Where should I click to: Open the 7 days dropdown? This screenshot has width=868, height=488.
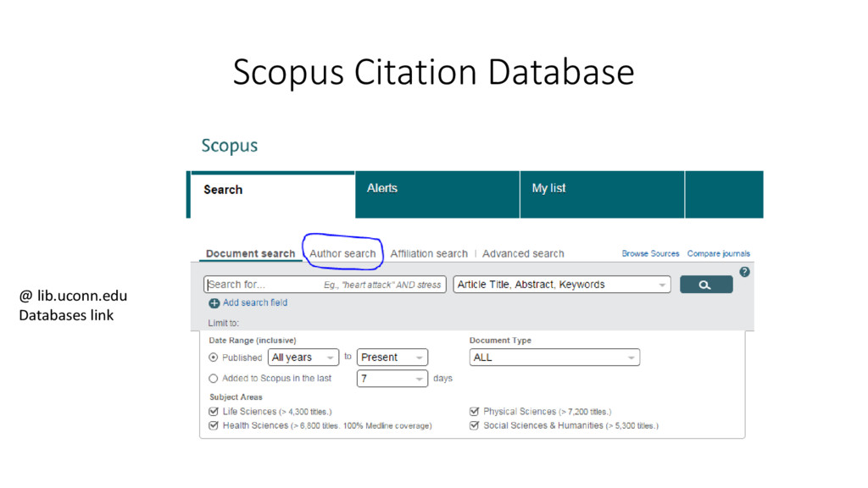[x=392, y=379]
